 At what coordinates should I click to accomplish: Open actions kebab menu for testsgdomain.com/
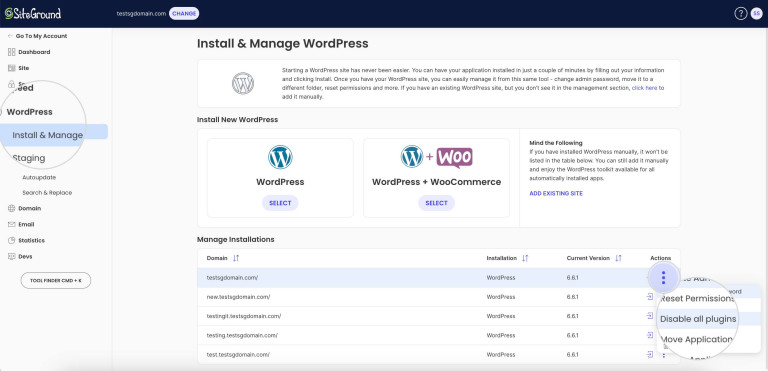click(x=664, y=278)
